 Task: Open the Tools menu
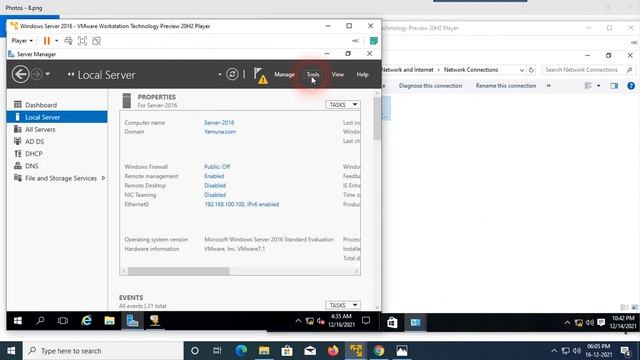click(313, 75)
